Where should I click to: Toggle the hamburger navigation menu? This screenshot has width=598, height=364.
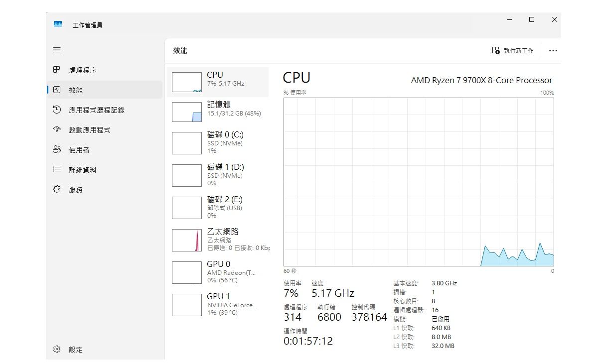pyautogui.click(x=57, y=50)
